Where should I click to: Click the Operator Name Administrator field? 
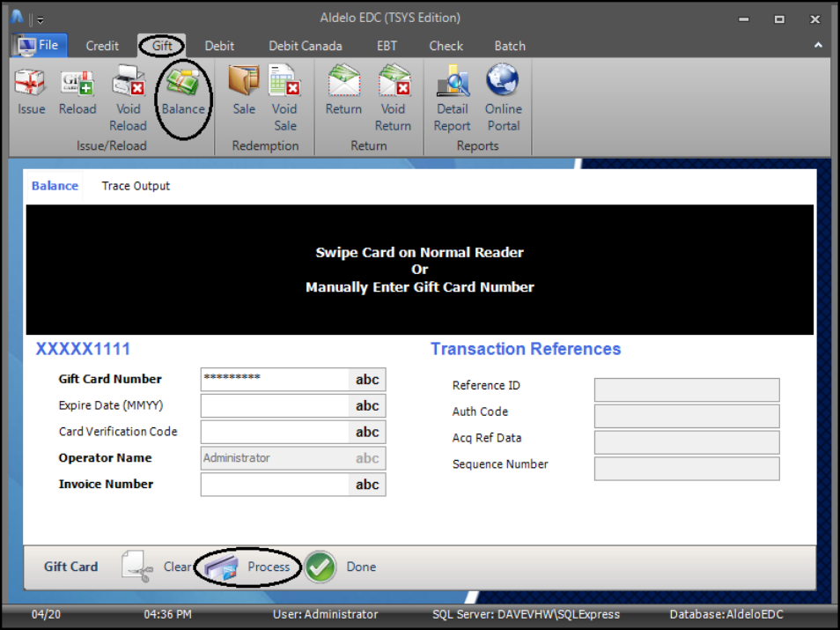tap(293, 458)
